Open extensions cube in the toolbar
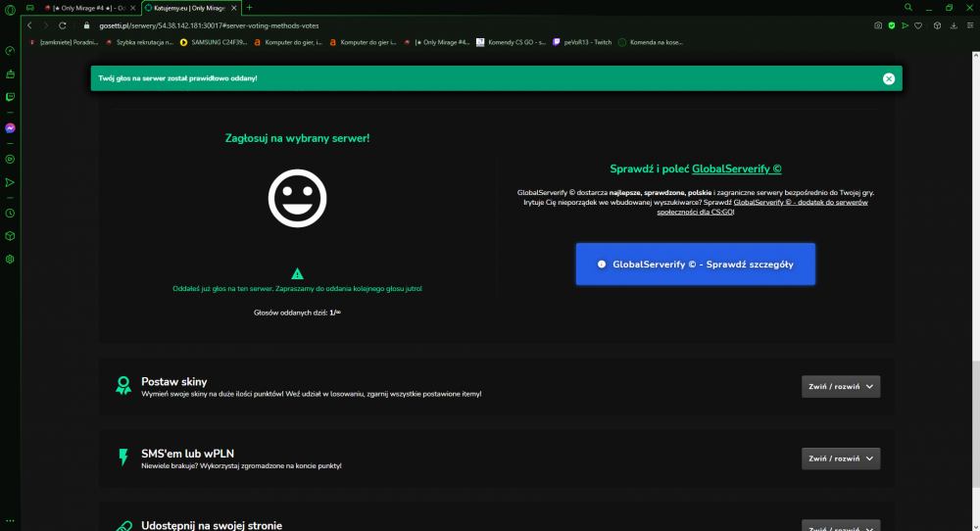The image size is (980, 531). [937, 25]
